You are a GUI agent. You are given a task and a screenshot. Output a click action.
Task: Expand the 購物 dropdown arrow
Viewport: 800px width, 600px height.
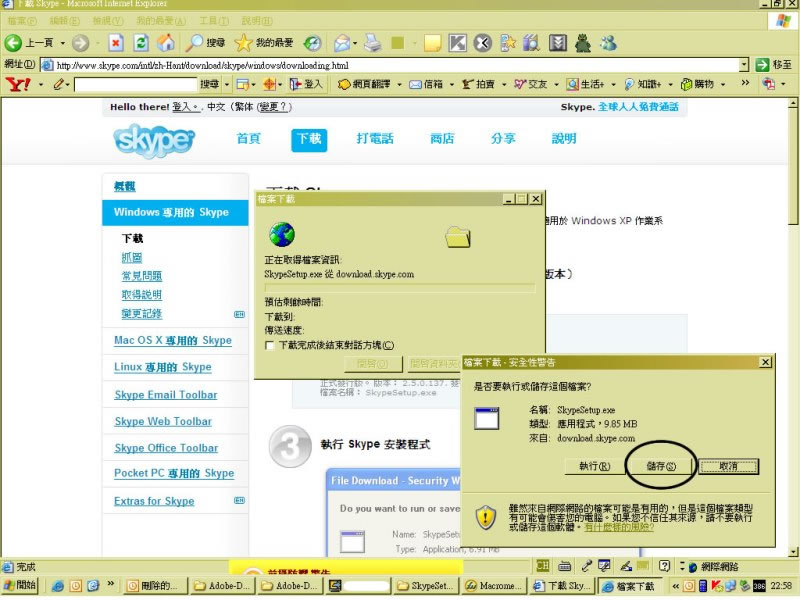tap(723, 84)
